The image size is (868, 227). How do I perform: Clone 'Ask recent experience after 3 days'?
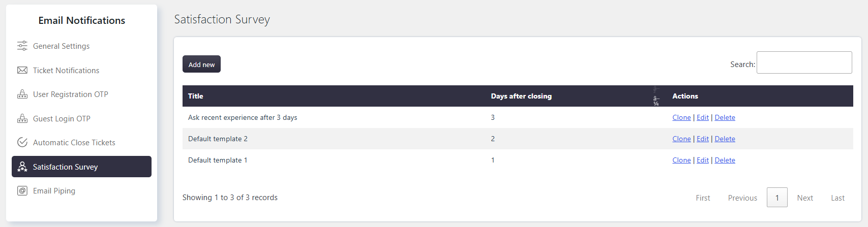click(x=681, y=117)
